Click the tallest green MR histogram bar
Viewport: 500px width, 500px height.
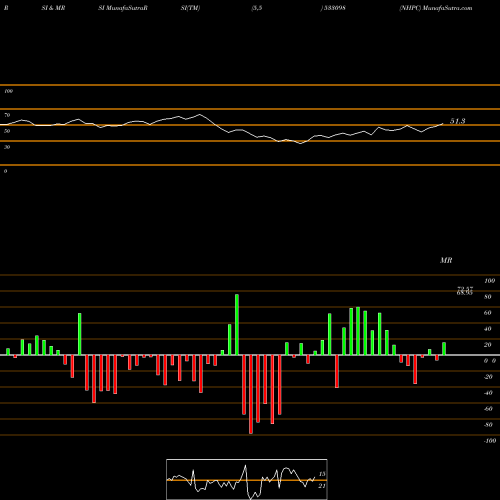[237, 324]
